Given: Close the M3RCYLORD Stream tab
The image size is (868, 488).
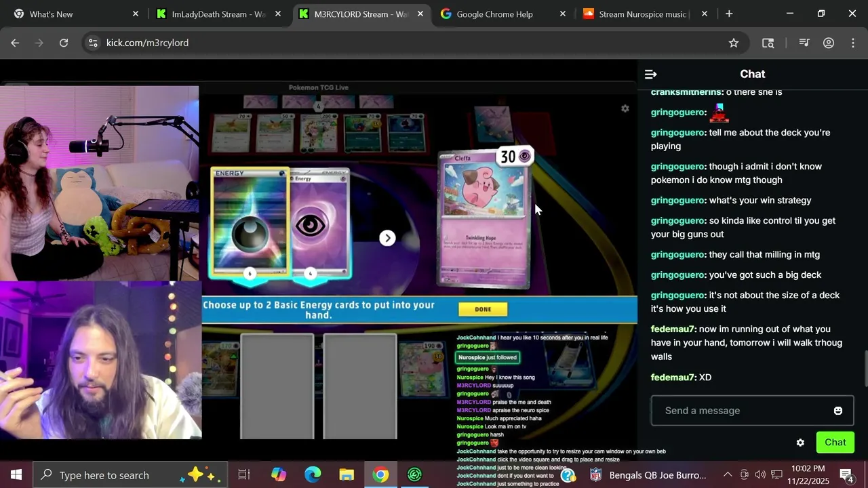Looking at the screenshot, I should 420,14.
